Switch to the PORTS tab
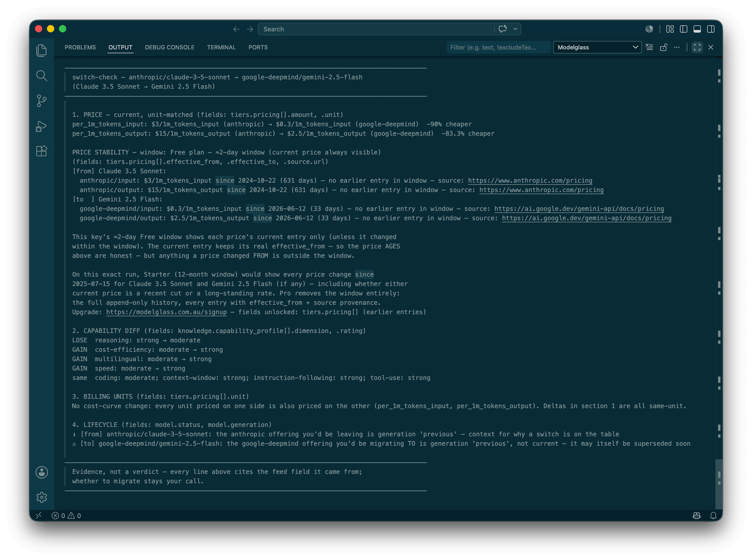The height and width of the screenshot is (560, 752). click(x=258, y=47)
